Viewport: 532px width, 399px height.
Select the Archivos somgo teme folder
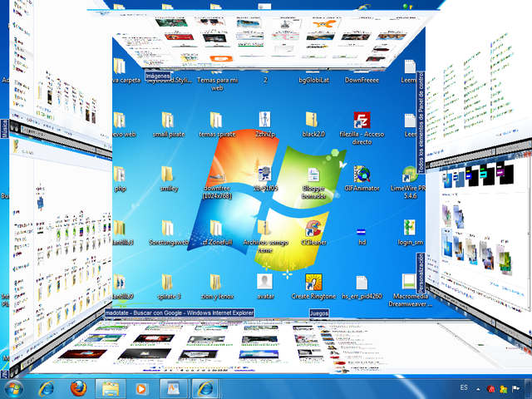tap(265, 236)
